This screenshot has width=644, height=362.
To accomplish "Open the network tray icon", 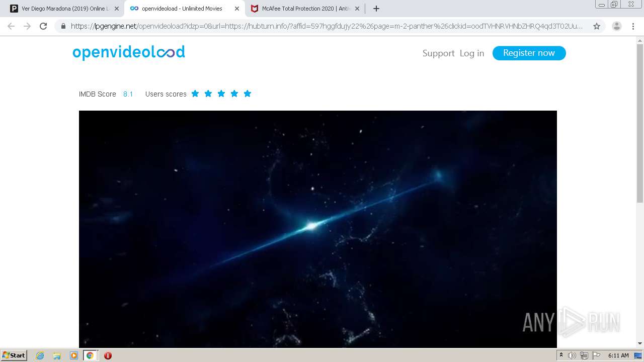I will [x=584, y=355].
